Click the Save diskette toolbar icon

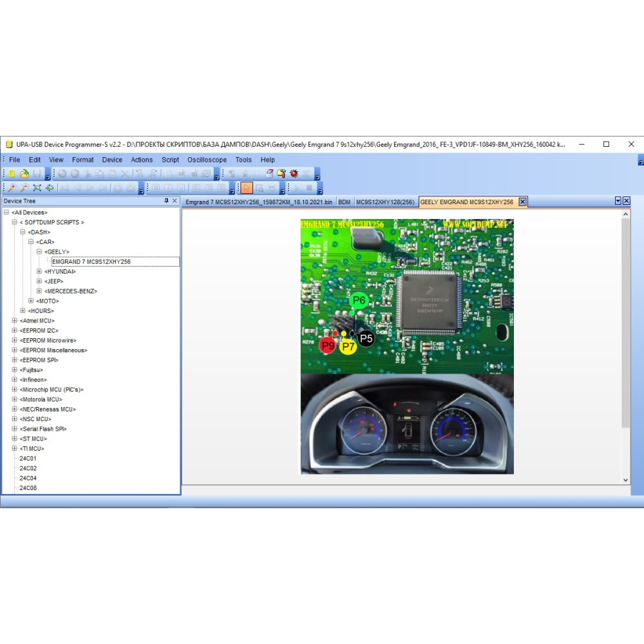(x=37, y=174)
